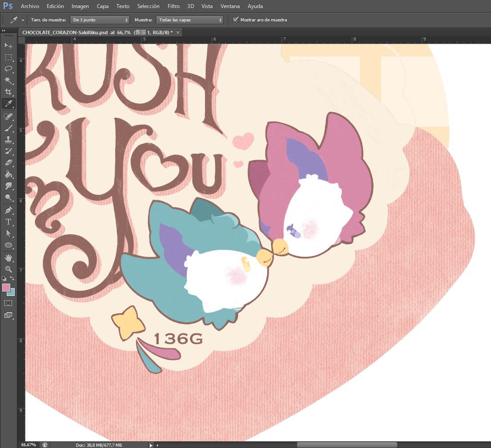Screen dimensions: 491x448
Task: Open the Archivo menu
Action: point(30,6)
